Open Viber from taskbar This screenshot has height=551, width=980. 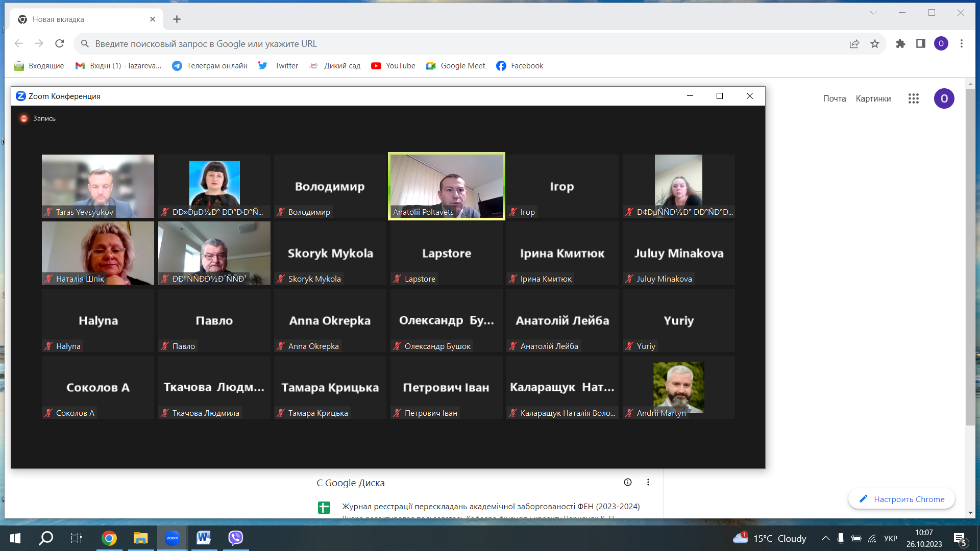coord(235,538)
